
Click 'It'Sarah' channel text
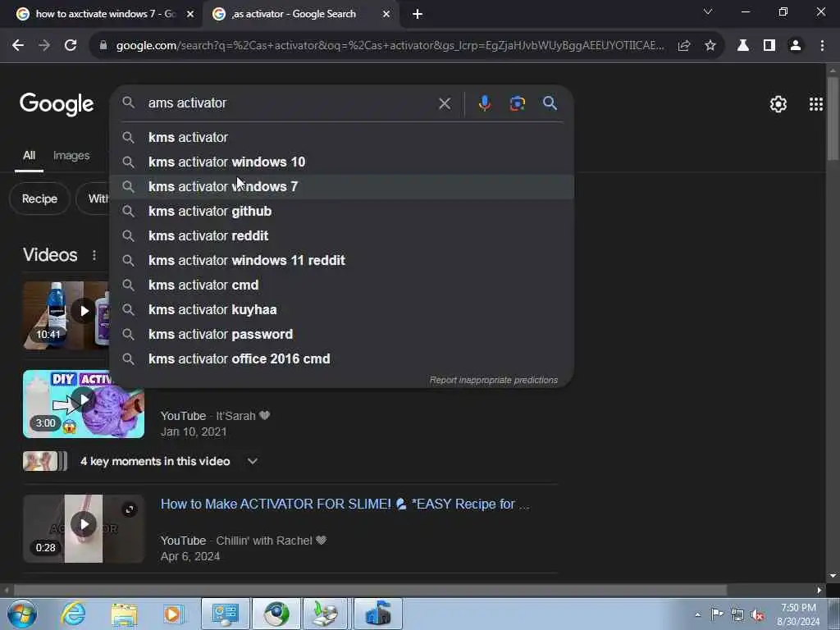point(235,416)
